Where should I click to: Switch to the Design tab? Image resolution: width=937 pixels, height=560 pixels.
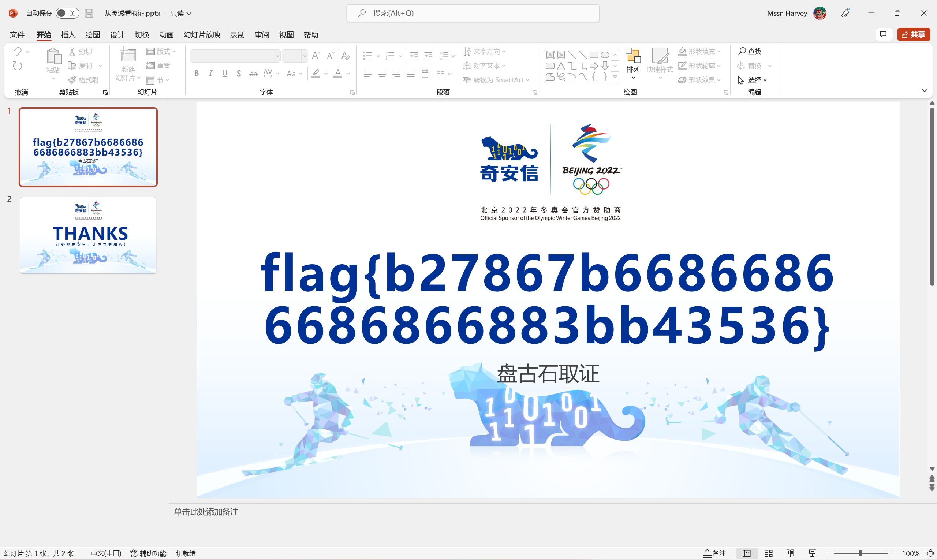point(117,35)
